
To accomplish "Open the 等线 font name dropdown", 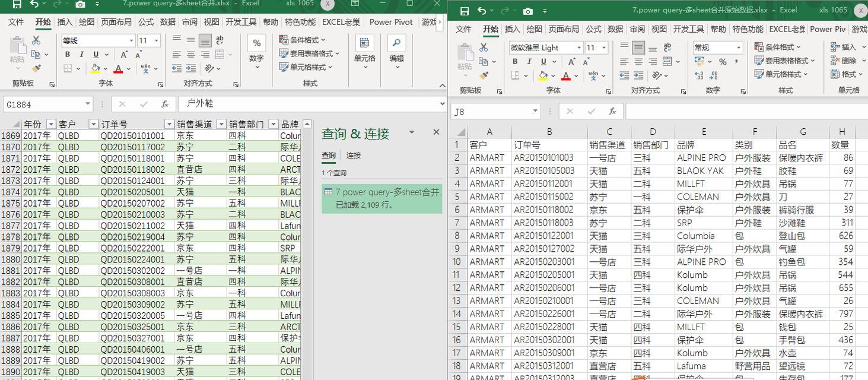I will click(131, 40).
